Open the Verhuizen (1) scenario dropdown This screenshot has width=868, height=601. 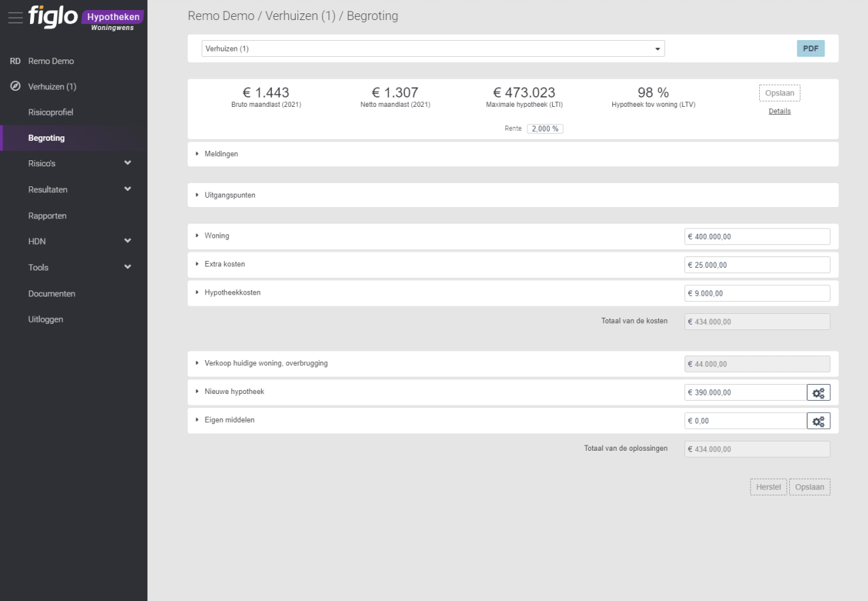(x=433, y=49)
